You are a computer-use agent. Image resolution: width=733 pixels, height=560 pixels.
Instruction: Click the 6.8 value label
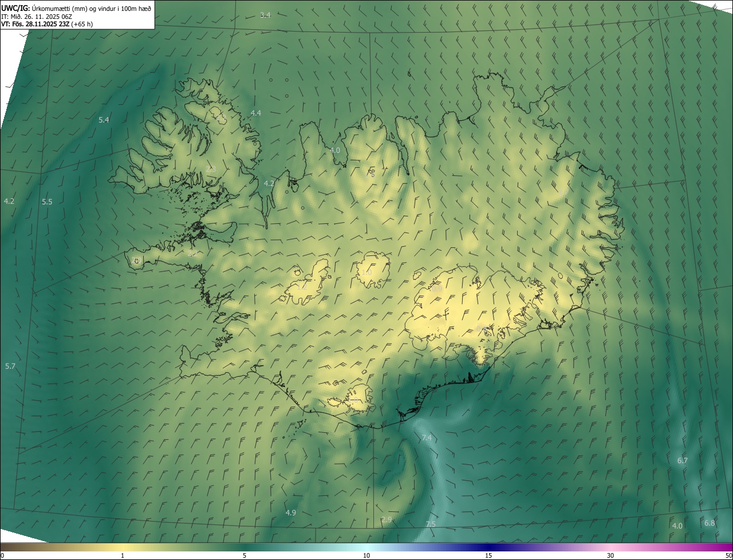tap(710, 523)
